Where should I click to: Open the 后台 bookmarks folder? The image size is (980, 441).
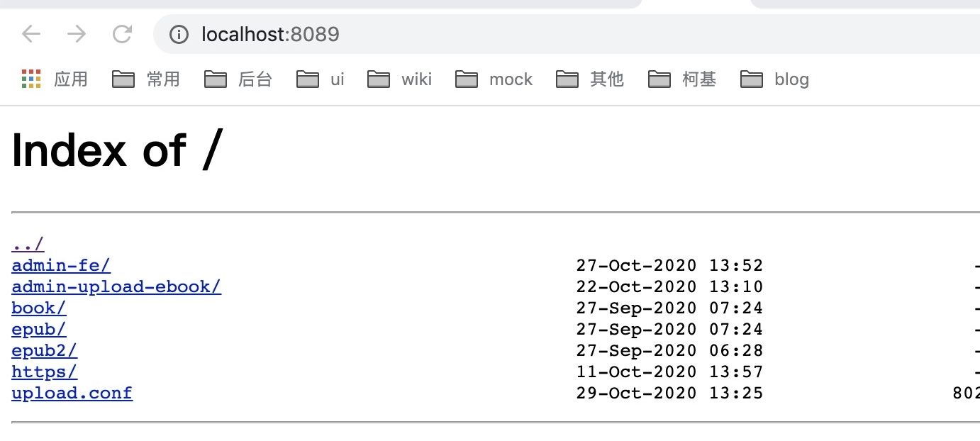click(238, 79)
